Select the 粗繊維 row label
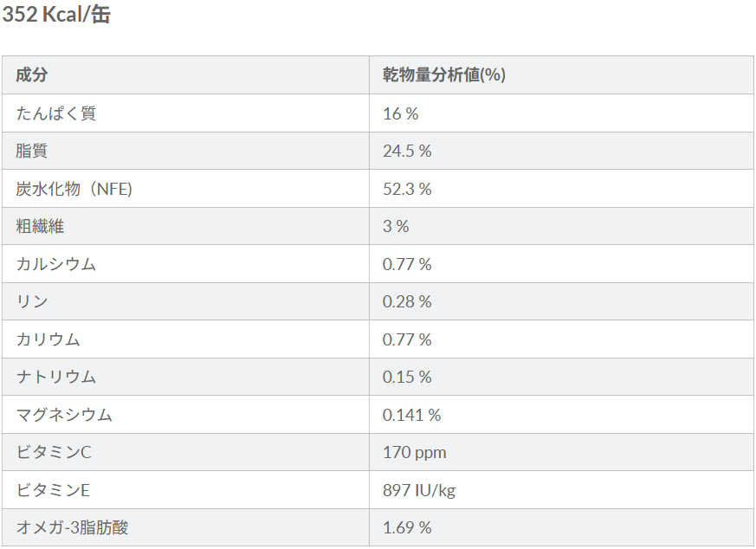 click(40, 226)
